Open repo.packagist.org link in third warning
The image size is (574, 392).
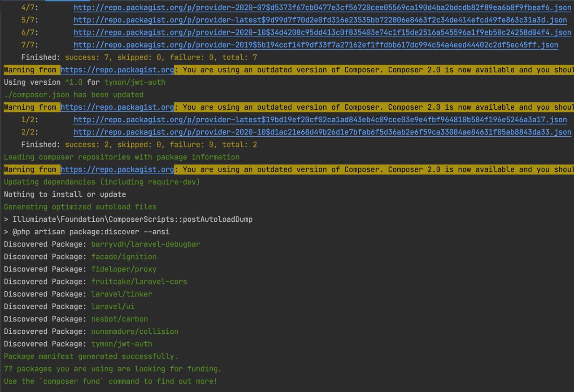click(x=117, y=170)
